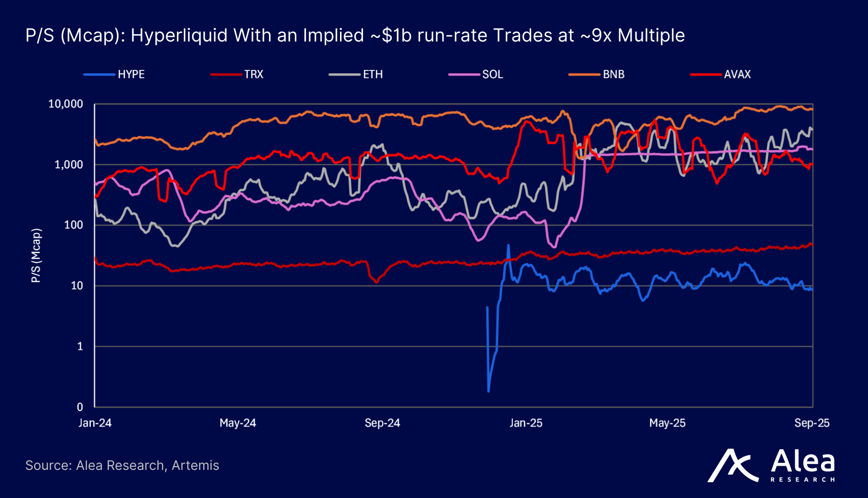Viewport: 868px width, 498px height.
Task: Click the 0 y-axis label
Action: pyautogui.click(x=80, y=407)
